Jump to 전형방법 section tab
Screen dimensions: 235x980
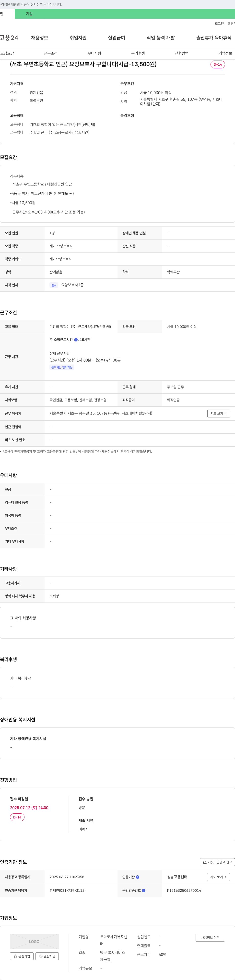pos(181,53)
